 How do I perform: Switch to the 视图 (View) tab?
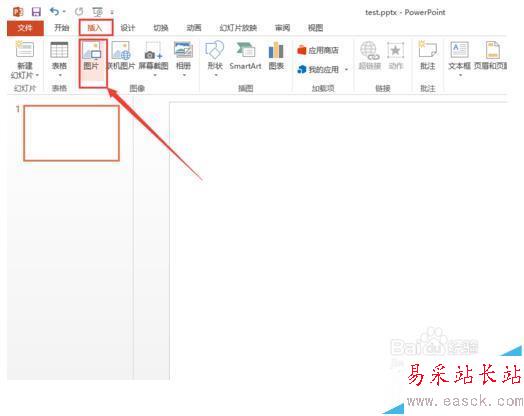[x=315, y=28]
